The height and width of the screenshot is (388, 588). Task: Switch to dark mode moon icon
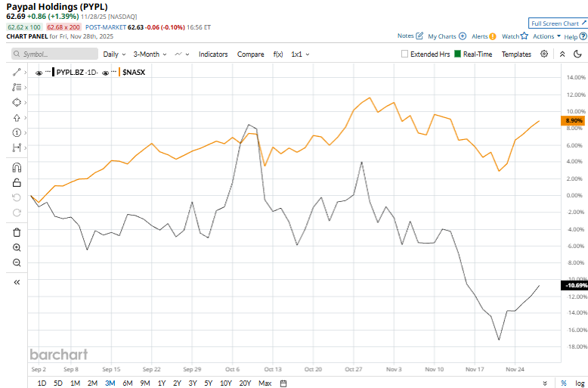pos(577,54)
